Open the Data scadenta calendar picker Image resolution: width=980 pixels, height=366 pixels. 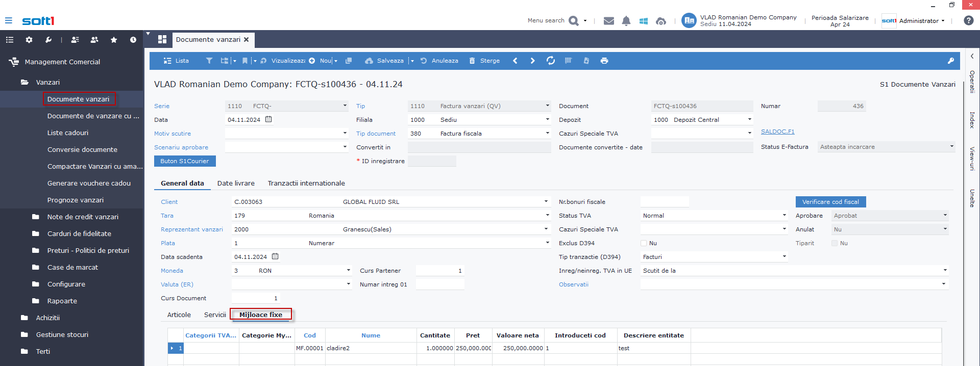[x=275, y=256]
